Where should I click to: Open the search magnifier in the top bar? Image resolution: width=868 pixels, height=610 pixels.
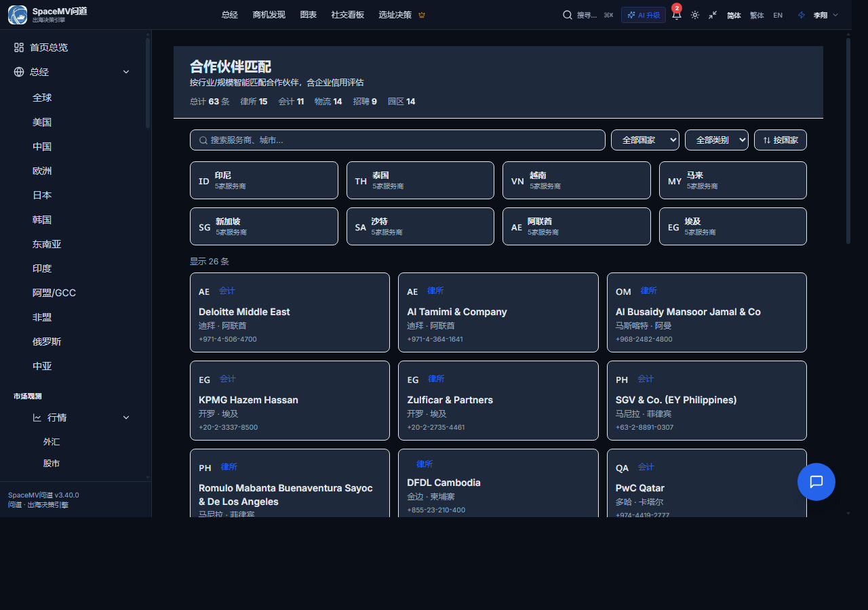pos(568,15)
